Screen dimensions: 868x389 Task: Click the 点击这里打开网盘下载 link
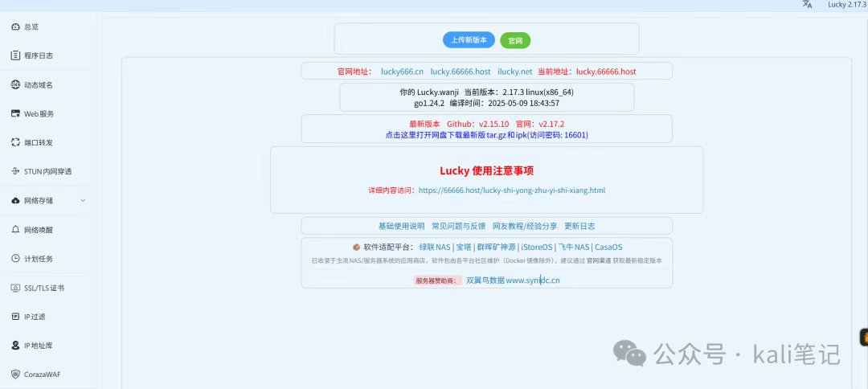click(x=486, y=134)
